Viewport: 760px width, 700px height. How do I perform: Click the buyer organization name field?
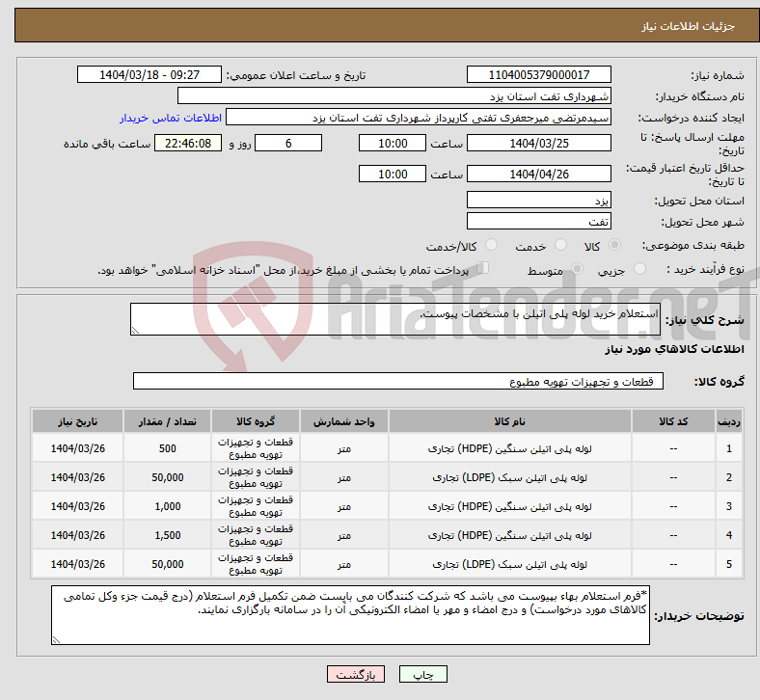394,95
